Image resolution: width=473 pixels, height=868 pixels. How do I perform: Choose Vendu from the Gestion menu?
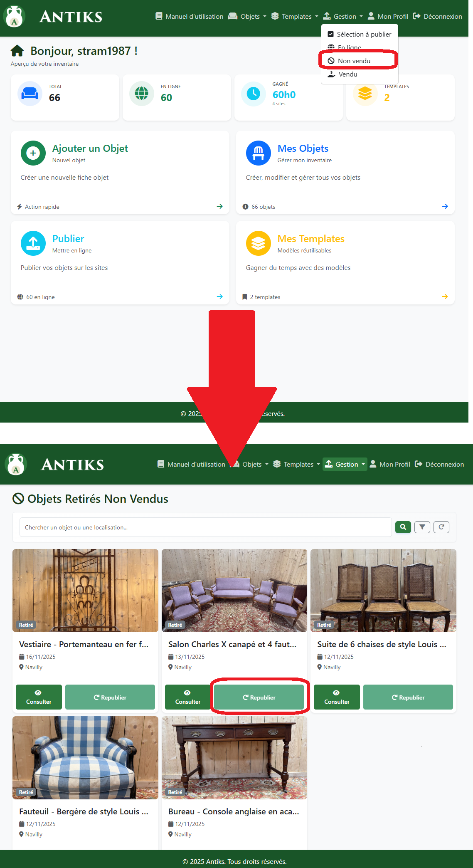tap(347, 74)
